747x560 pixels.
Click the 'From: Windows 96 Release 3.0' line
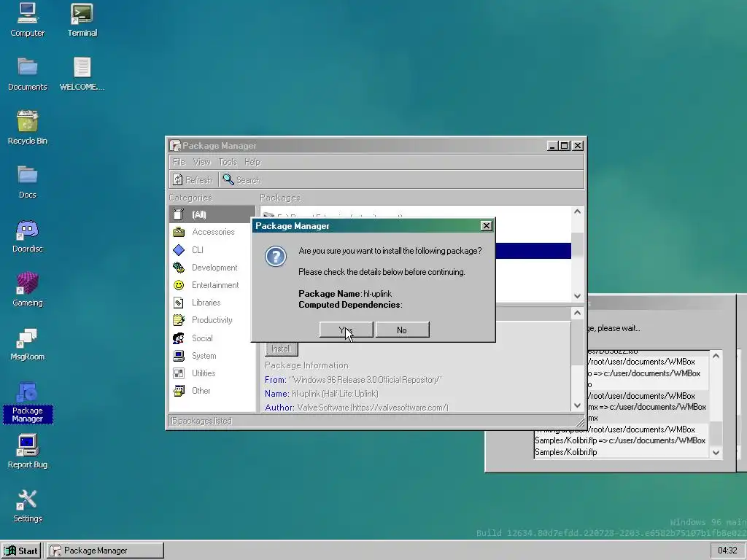click(353, 379)
